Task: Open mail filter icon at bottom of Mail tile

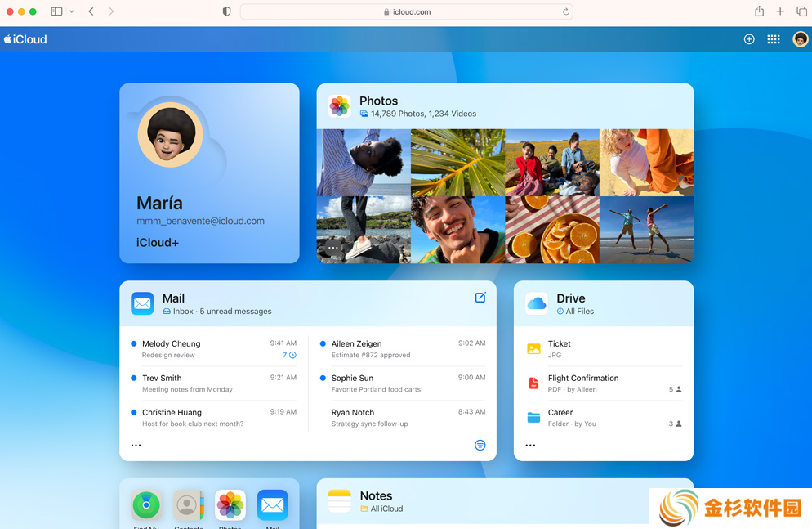Action: (x=480, y=445)
